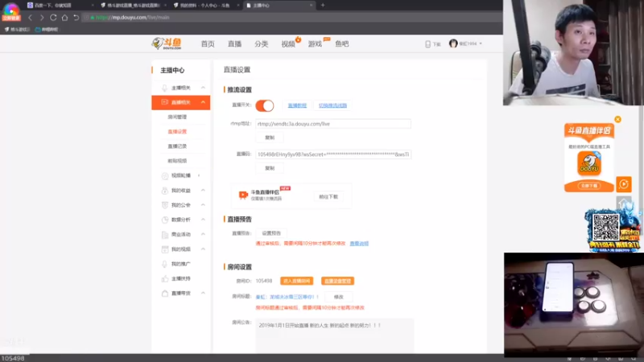Click the orange camera icon of 斗鱼直播伴侣

pos(243,195)
